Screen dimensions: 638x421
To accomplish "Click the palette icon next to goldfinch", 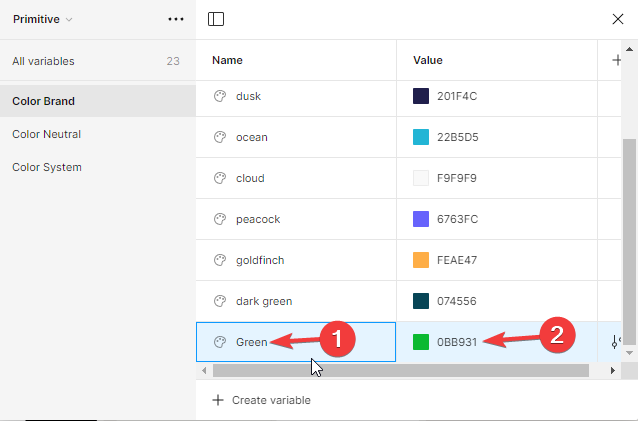I will 220,260.
